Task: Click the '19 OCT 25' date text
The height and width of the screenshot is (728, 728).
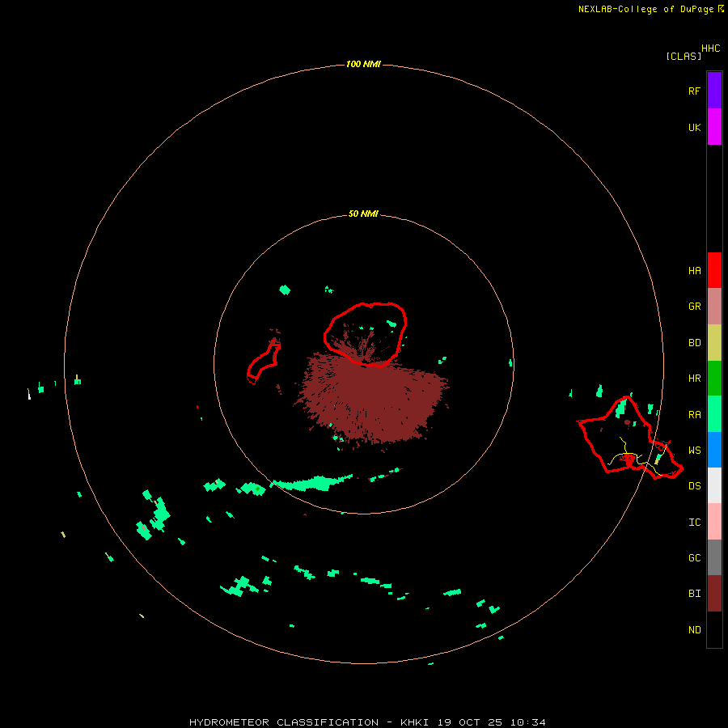Action: [x=472, y=722]
